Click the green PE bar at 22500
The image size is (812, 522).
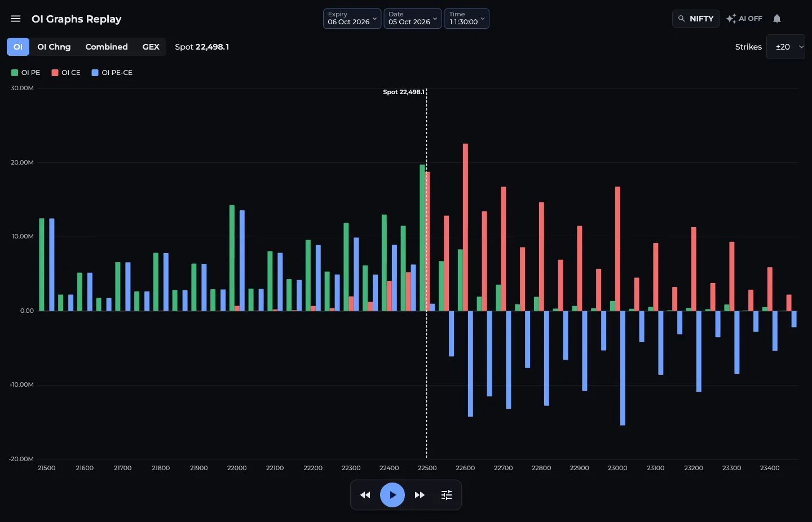click(x=422, y=237)
